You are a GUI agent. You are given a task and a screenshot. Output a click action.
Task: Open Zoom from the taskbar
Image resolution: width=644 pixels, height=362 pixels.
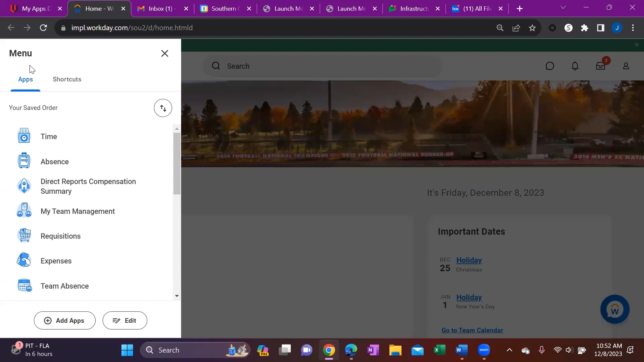tap(484, 350)
